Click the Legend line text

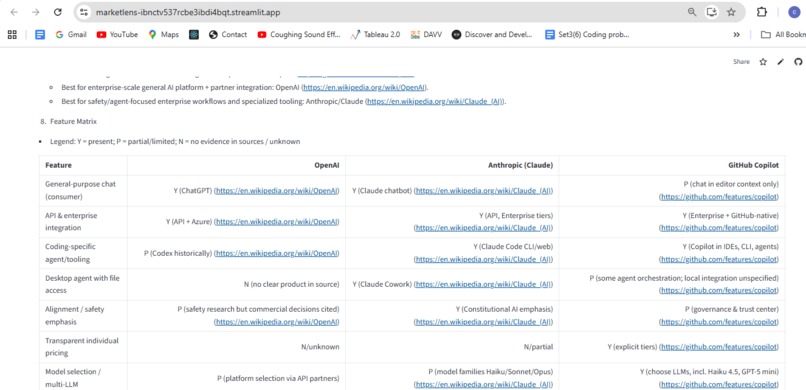tap(175, 141)
